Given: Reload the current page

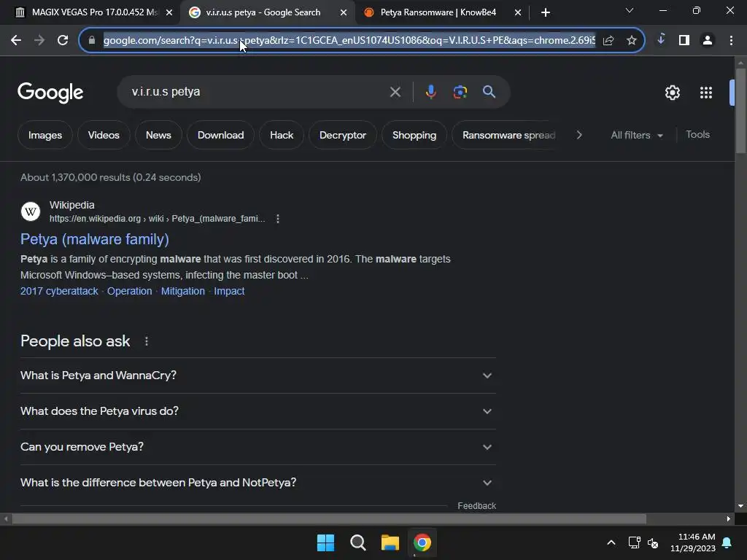Looking at the screenshot, I should point(63,41).
